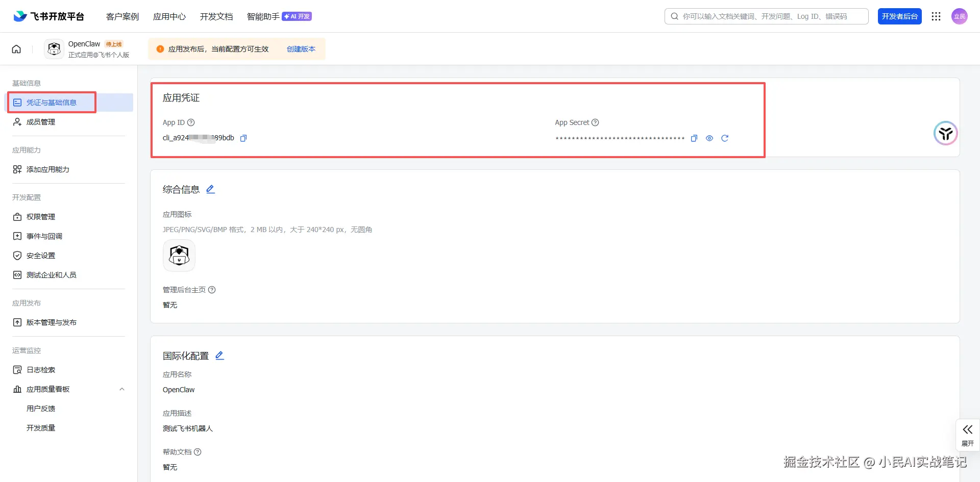980x482 pixels.
Task: Open App Secret help tooltip icon
Action: 595,122
